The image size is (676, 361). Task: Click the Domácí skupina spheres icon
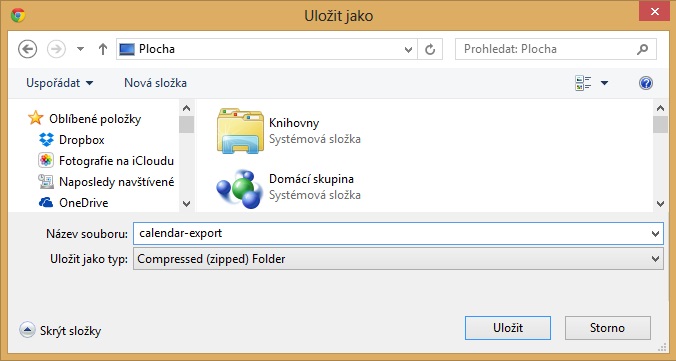point(239,189)
